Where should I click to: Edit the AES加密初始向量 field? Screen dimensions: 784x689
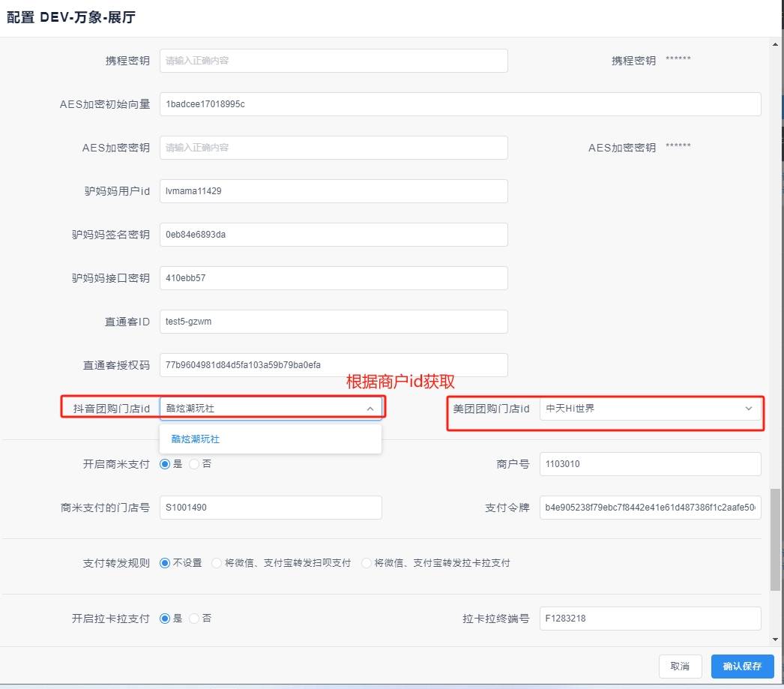(x=460, y=104)
